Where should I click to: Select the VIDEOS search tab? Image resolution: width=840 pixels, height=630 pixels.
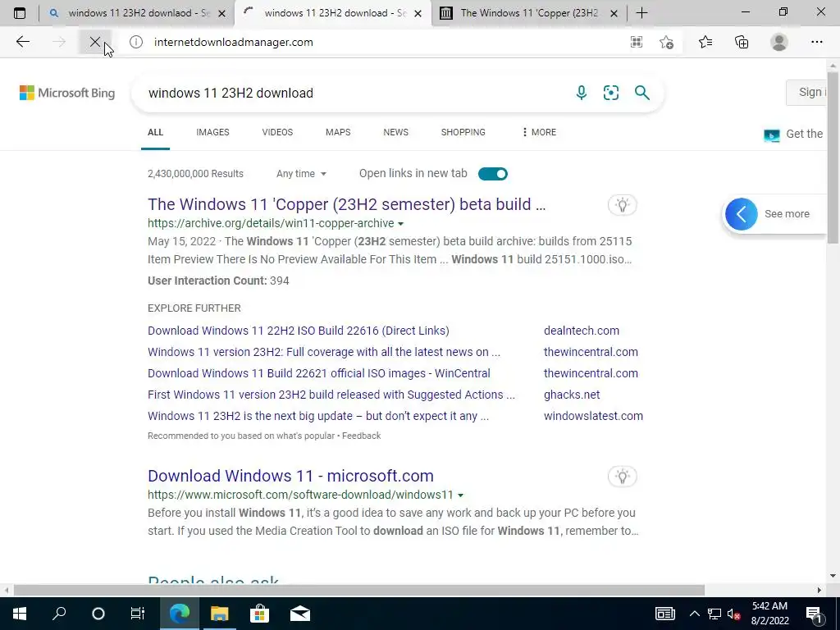pyautogui.click(x=277, y=132)
